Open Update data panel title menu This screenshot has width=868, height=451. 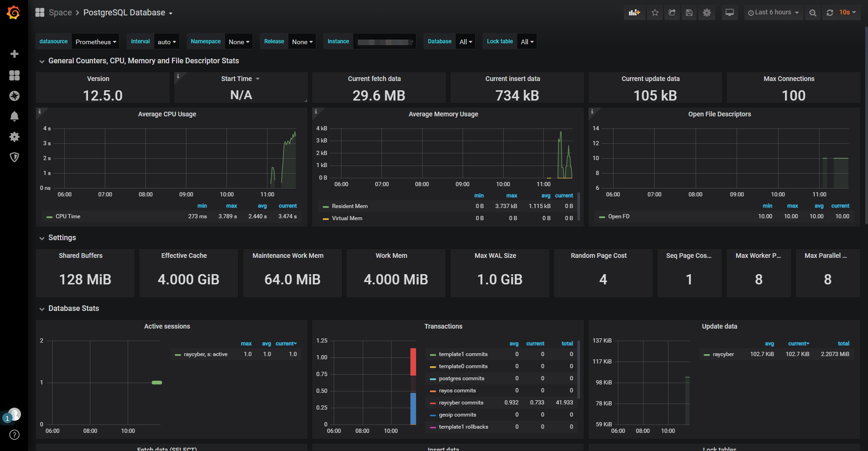pos(719,326)
